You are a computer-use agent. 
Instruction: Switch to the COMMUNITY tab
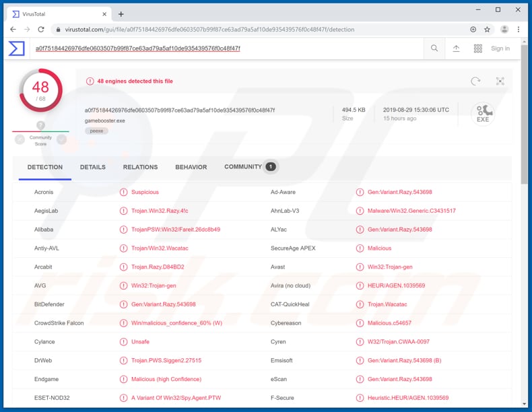(250, 167)
